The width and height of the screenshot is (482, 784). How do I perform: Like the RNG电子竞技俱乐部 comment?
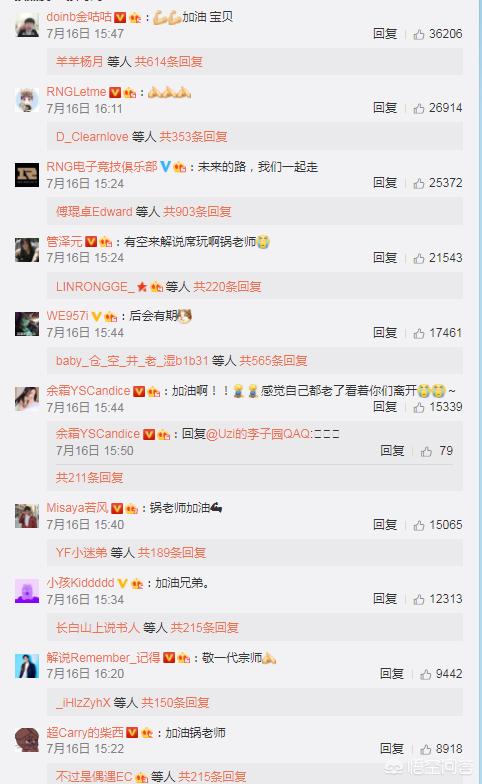[419, 183]
